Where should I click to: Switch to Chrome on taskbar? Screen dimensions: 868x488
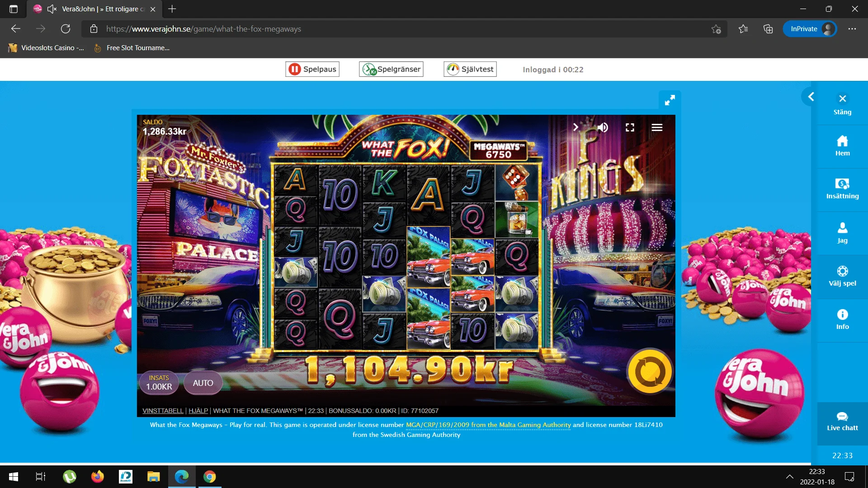(210, 477)
